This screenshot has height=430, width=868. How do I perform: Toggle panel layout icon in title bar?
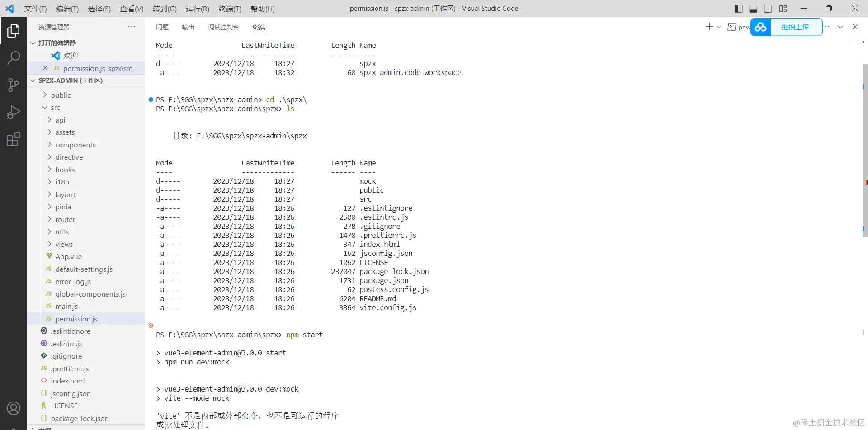click(753, 9)
